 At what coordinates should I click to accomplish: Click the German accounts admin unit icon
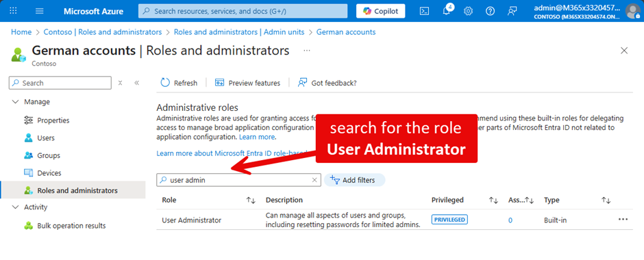[x=18, y=54]
